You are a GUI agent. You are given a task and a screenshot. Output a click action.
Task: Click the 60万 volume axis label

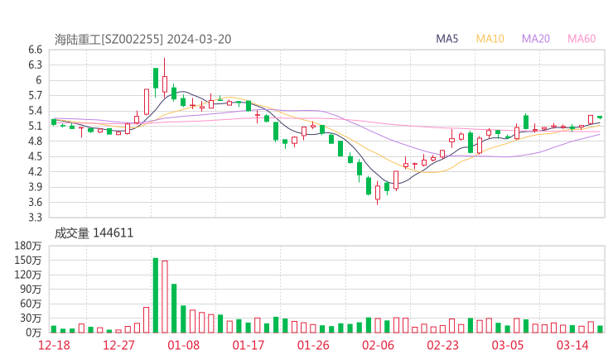[x=31, y=304]
